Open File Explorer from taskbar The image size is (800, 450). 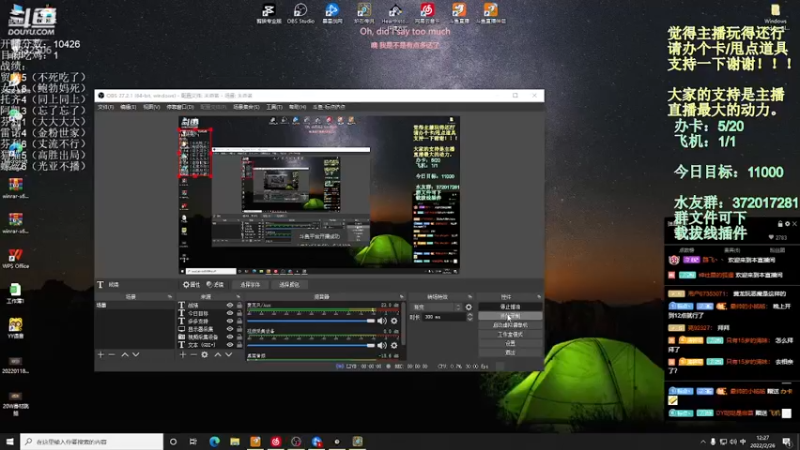click(x=235, y=441)
